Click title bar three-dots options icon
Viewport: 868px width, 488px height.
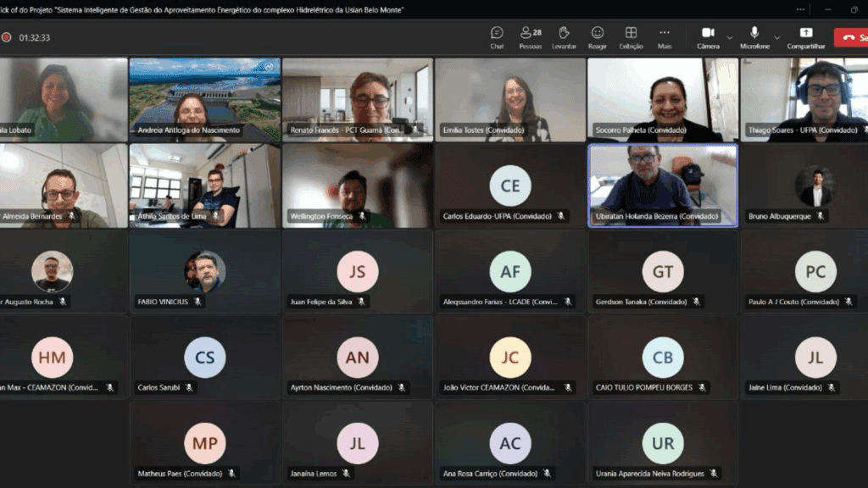tap(800, 9)
